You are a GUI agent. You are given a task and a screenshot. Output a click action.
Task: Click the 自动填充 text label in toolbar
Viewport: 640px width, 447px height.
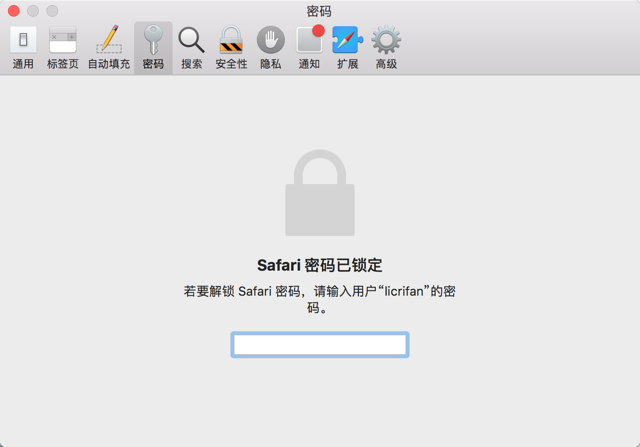point(109,64)
